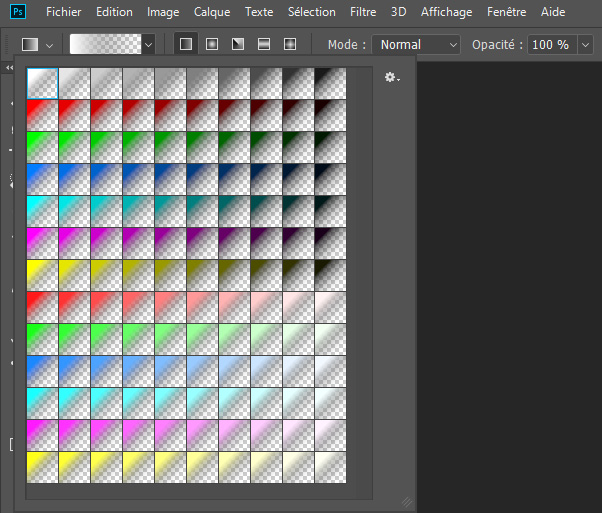Open the Affichage menu

[x=446, y=12]
